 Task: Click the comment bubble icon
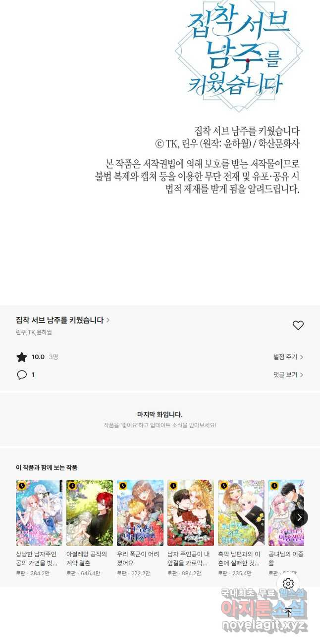22,375
